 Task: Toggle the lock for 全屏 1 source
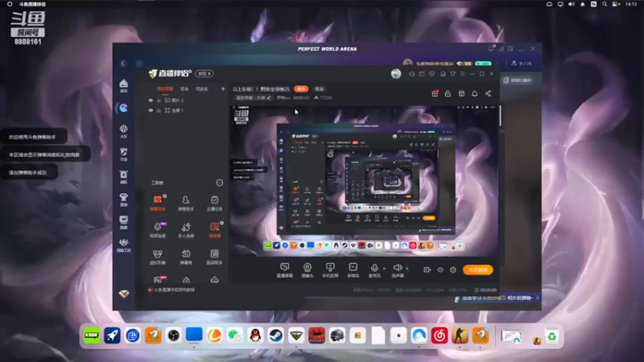(159, 110)
